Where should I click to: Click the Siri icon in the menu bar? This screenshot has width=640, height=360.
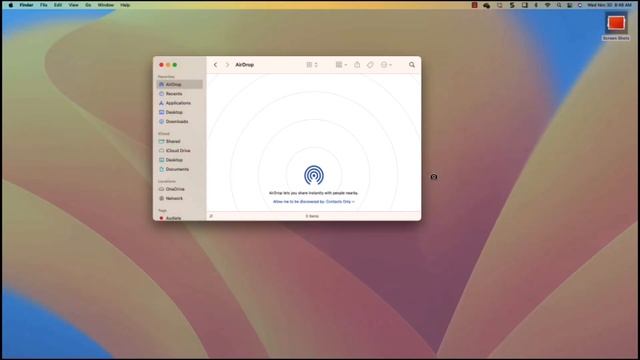[580, 5]
